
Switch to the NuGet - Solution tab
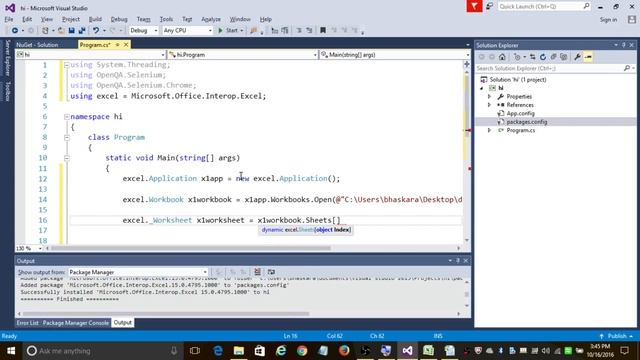pos(37,45)
